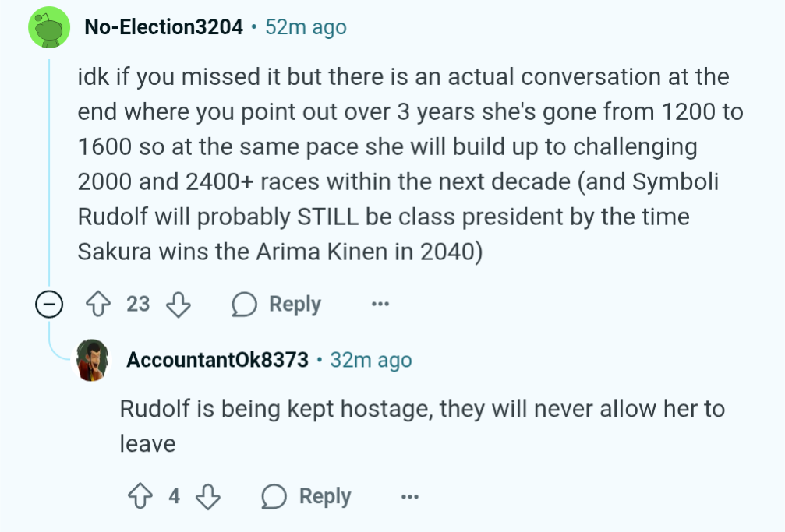785x532 pixels.
Task: Downvote No-Election3204's comment
Action: tap(179, 304)
